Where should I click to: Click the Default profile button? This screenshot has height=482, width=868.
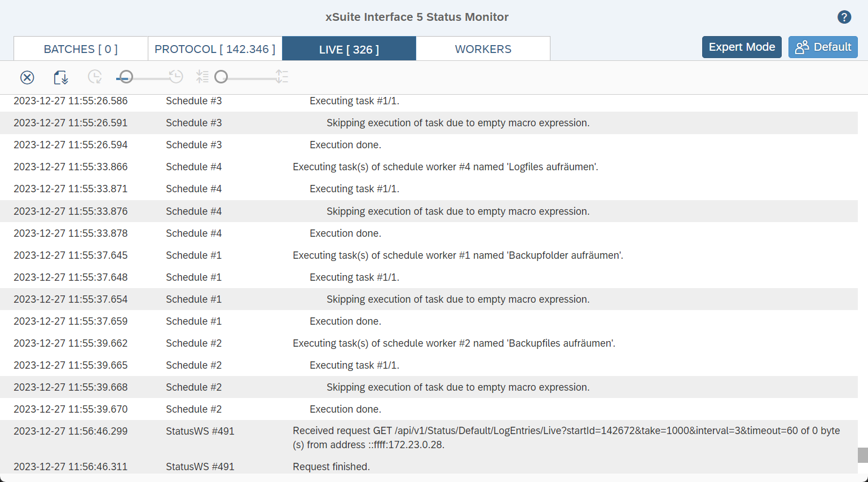click(x=823, y=47)
